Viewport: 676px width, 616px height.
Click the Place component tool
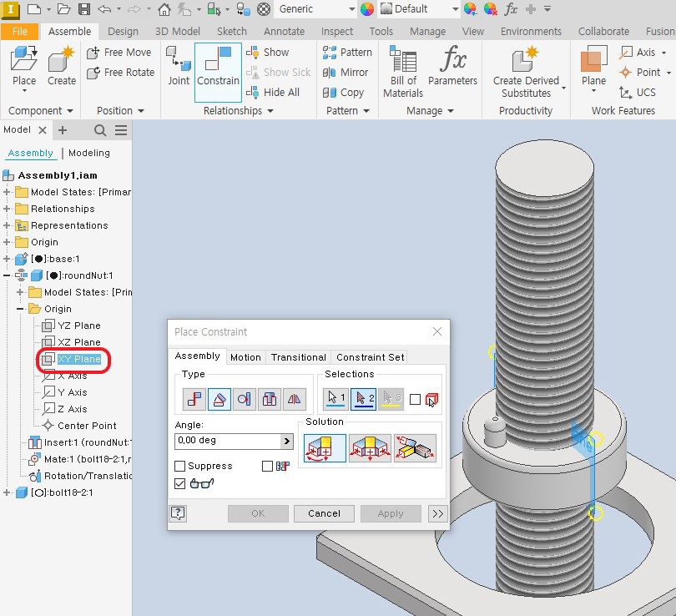click(x=24, y=67)
